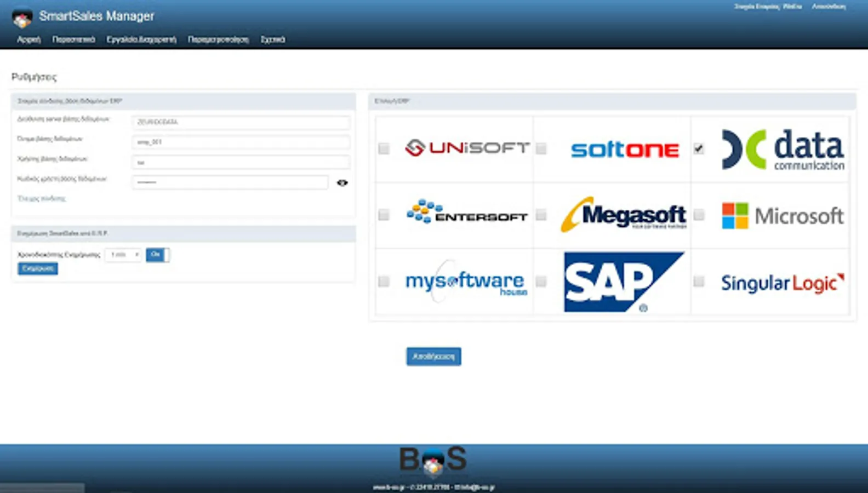Image resolution: width=868 pixels, height=493 pixels.
Task: Uncheck the Data Communication checkbox
Action: tap(699, 148)
